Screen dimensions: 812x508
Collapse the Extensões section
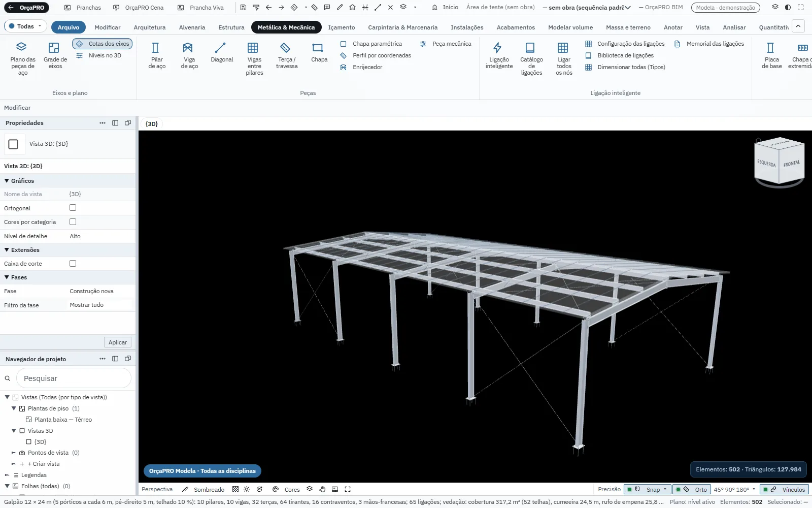click(7, 250)
